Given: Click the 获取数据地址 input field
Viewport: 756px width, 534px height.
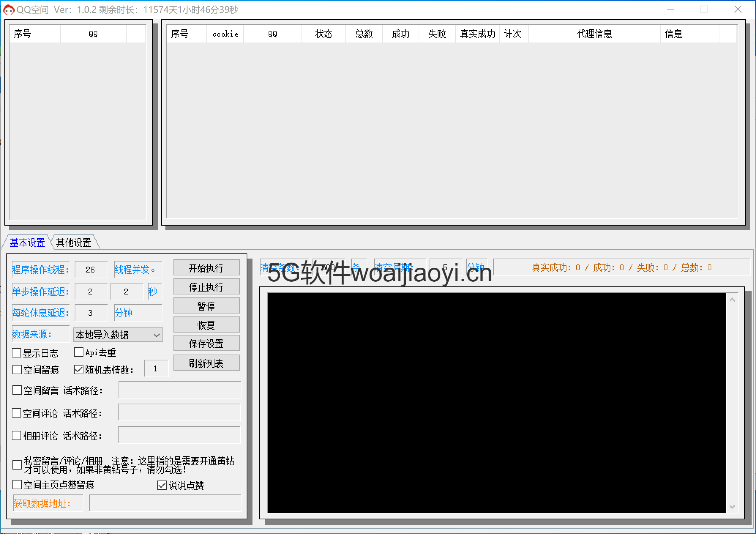Looking at the screenshot, I should 165,503.
